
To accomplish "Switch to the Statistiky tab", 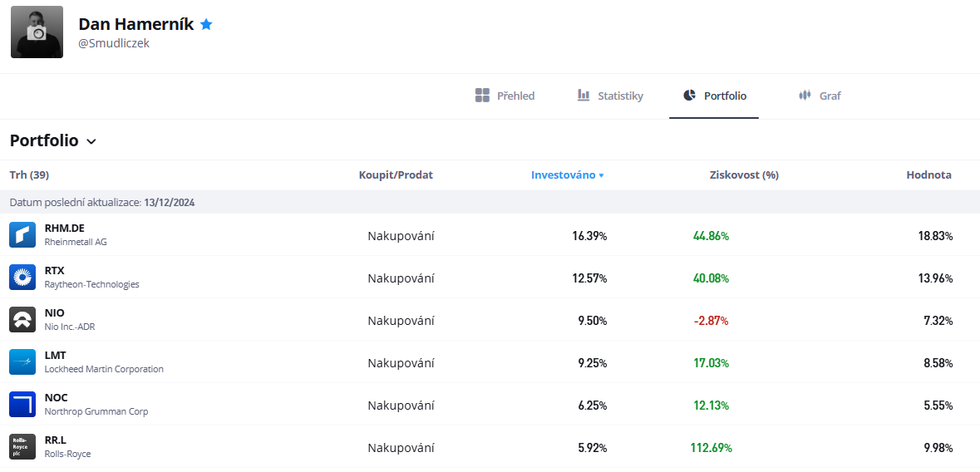I will click(610, 96).
